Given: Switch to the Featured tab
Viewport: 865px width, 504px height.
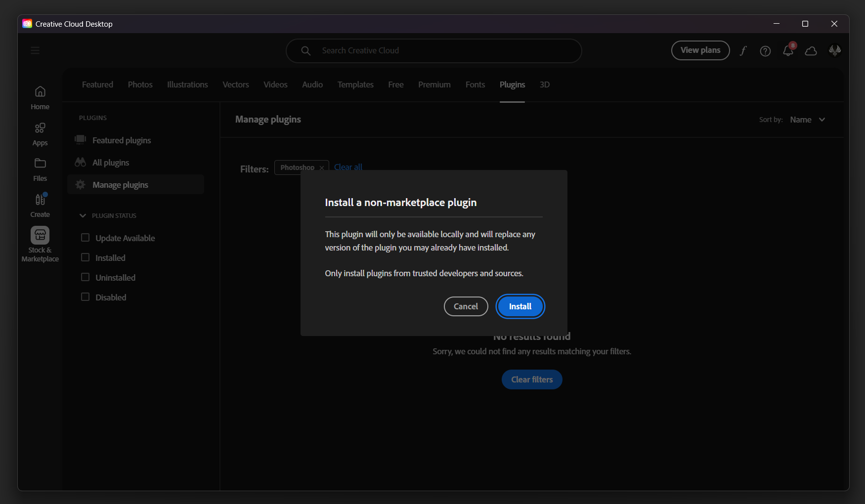Looking at the screenshot, I should click(97, 84).
